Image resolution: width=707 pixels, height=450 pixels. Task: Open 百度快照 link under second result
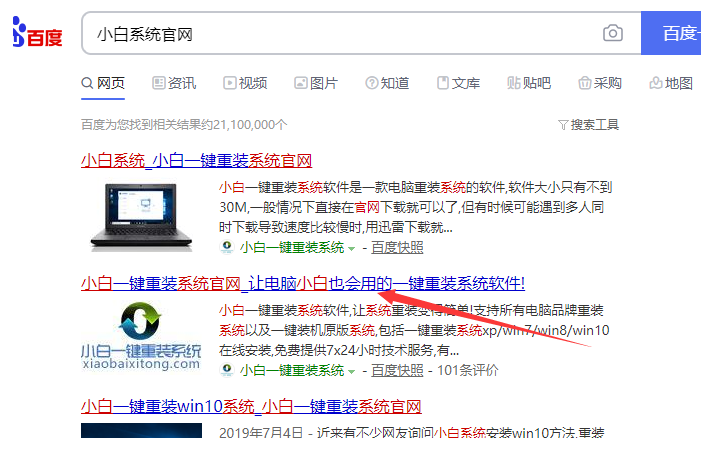(397, 371)
